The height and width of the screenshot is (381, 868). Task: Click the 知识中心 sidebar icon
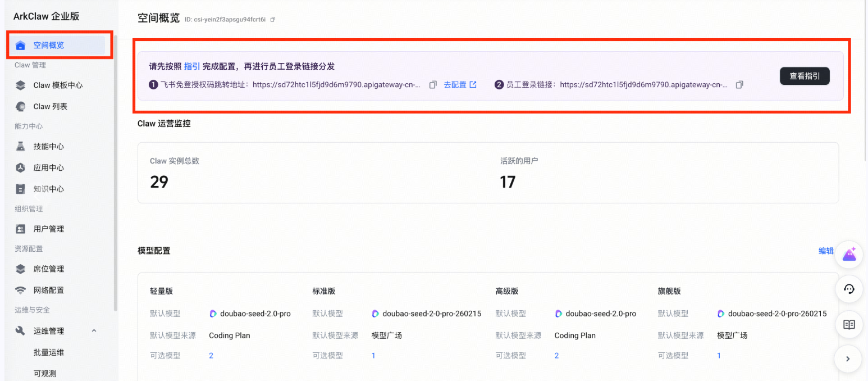tap(21, 189)
